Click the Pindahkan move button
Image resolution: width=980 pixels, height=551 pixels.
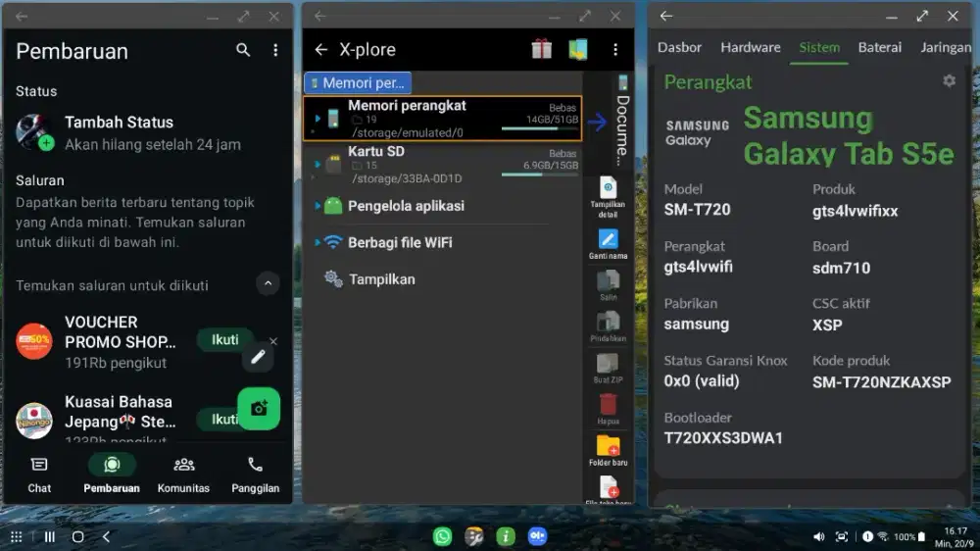click(x=609, y=326)
